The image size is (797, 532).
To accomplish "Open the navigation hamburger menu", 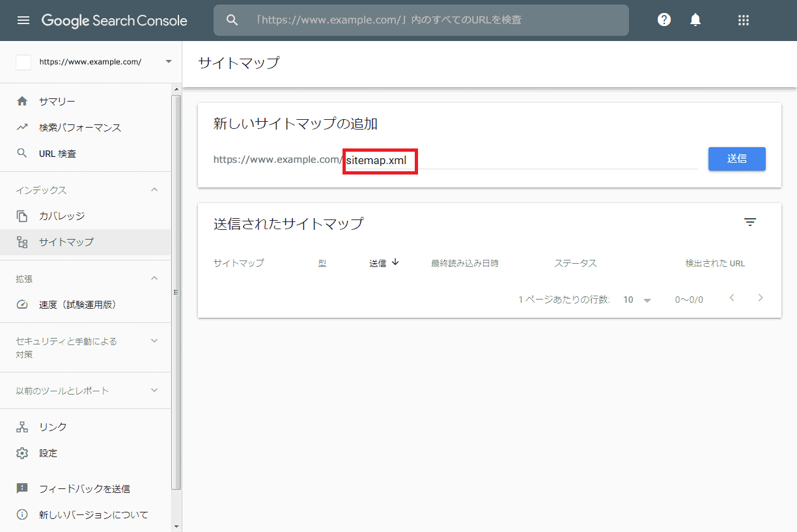I will point(24,20).
